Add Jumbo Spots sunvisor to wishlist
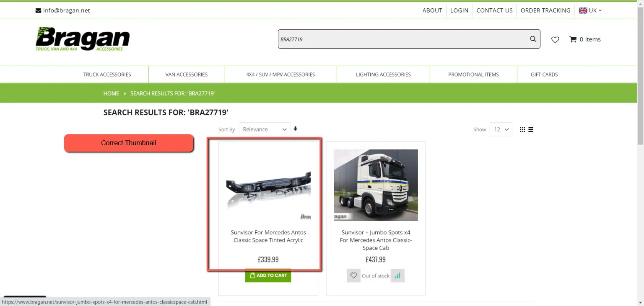Viewport: 644px width, 306px height. click(x=353, y=275)
